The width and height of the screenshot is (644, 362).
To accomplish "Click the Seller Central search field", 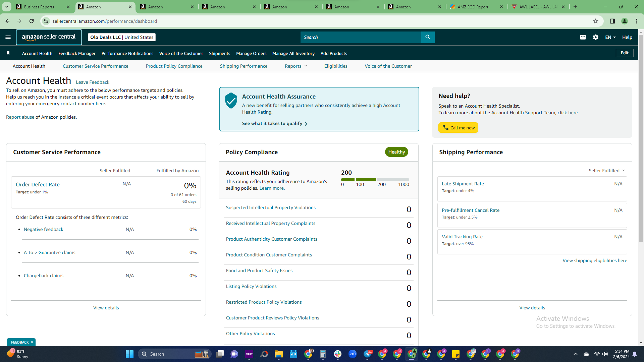I will pyautogui.click(x=361, y=37).
